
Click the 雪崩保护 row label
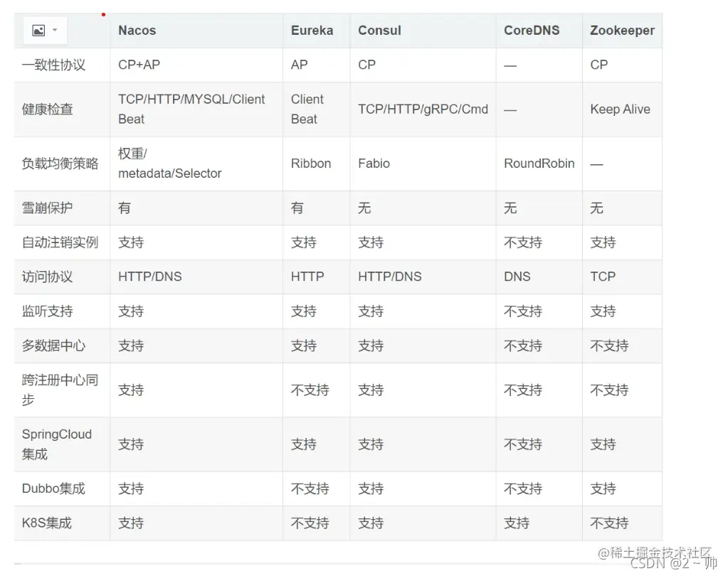click(x=48, y=208)
